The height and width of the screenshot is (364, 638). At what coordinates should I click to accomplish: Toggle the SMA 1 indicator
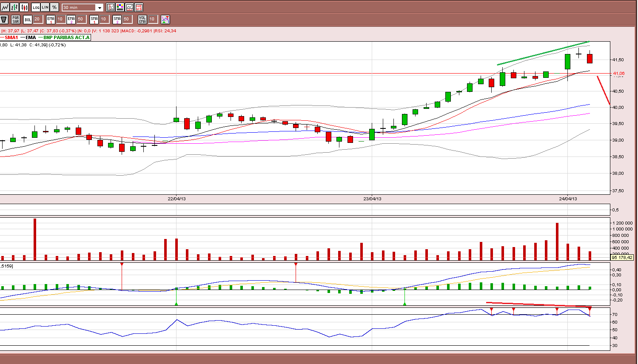click(x=94, y=20)
